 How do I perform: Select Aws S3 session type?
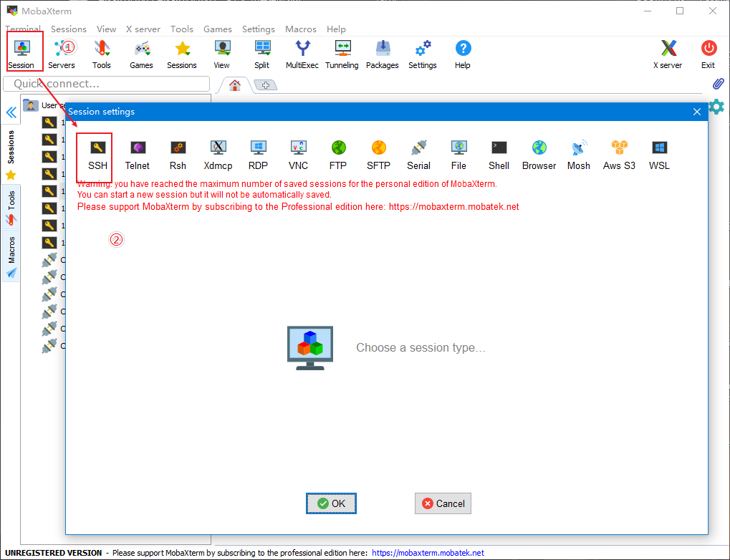coord(619,155)
